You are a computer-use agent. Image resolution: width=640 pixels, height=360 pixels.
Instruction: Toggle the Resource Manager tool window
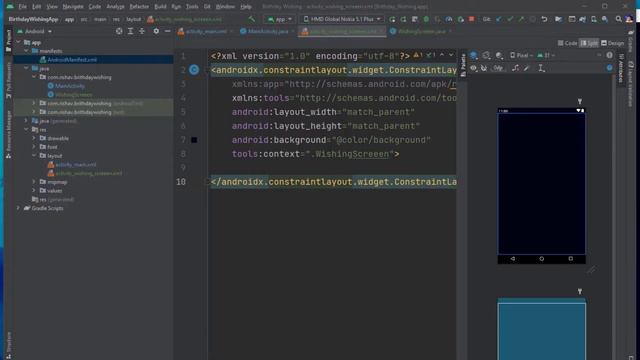click(x=9, y=135)
